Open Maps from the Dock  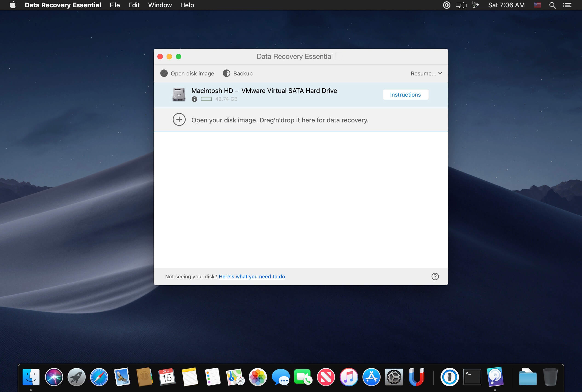(235, 377)
